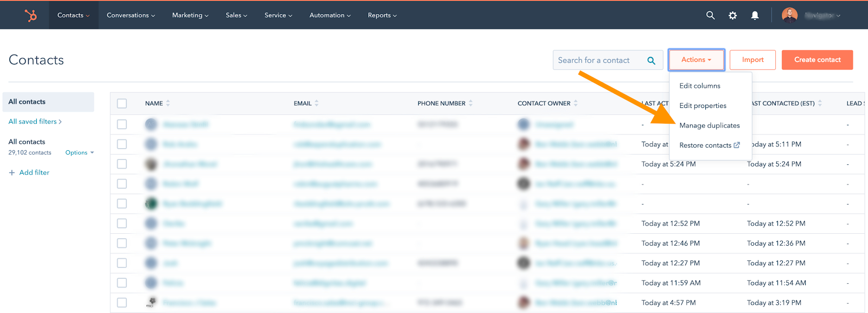Check the first contact row checkbox
Viewport: 868px width, 313px height.
122,124
